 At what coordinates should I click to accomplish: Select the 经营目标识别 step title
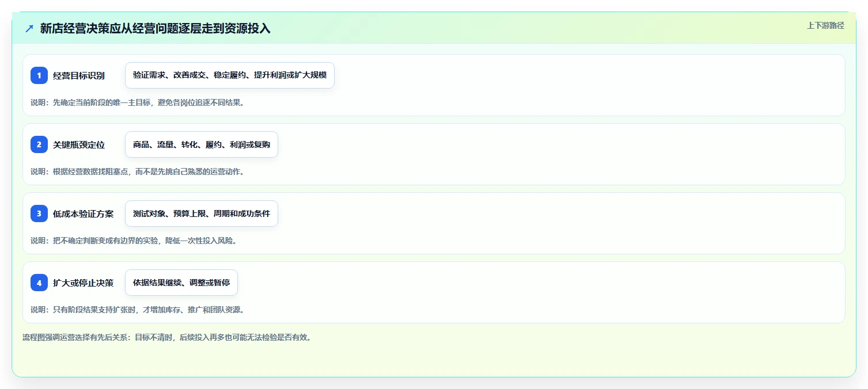pyautogui.click(x=79, y=76)
